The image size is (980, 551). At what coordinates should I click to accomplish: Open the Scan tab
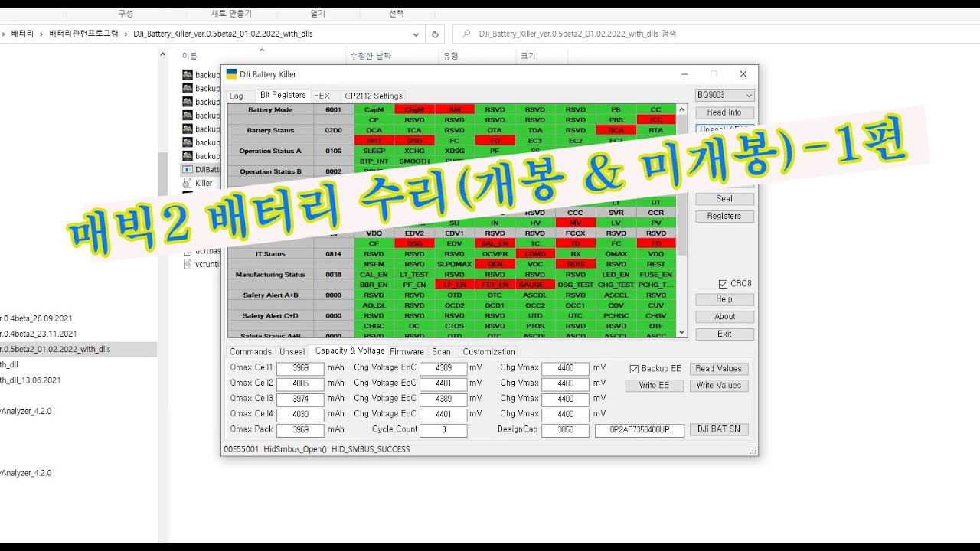(x=442, y=352)
